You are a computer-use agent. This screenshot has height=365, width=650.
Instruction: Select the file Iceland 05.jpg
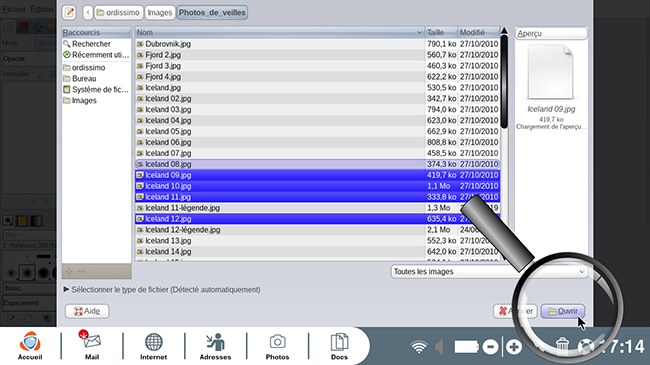click(318, 131)
